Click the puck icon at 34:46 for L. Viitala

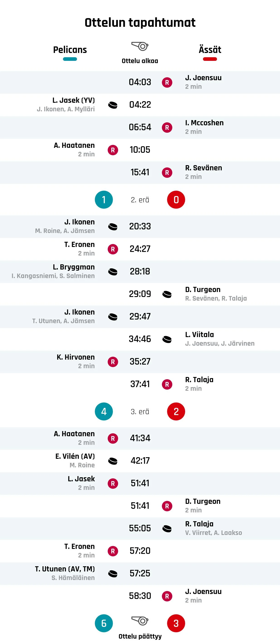point(167,339)
